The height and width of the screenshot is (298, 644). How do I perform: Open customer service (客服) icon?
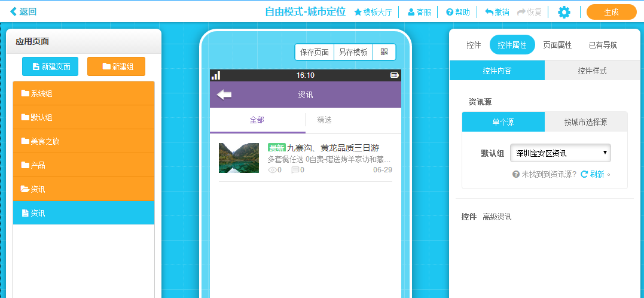(x=411, y=12)
